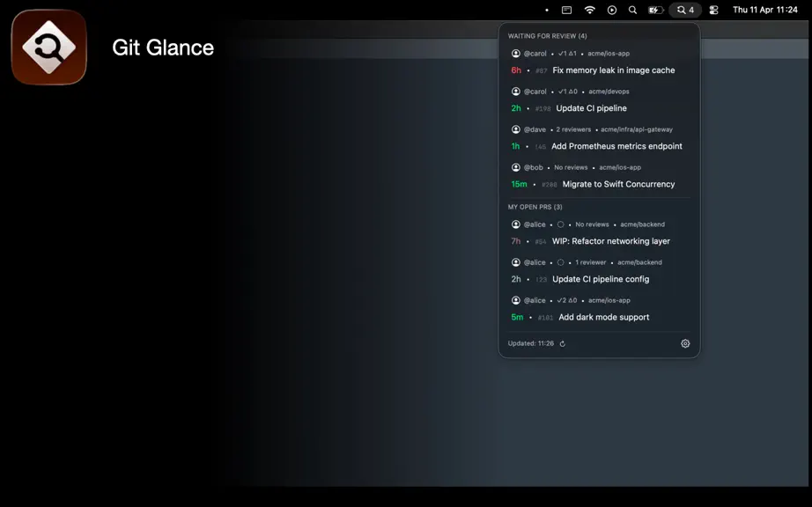812x507 pixels.
Task: Click the green 5m age label
Action: [x=517, y=317]
